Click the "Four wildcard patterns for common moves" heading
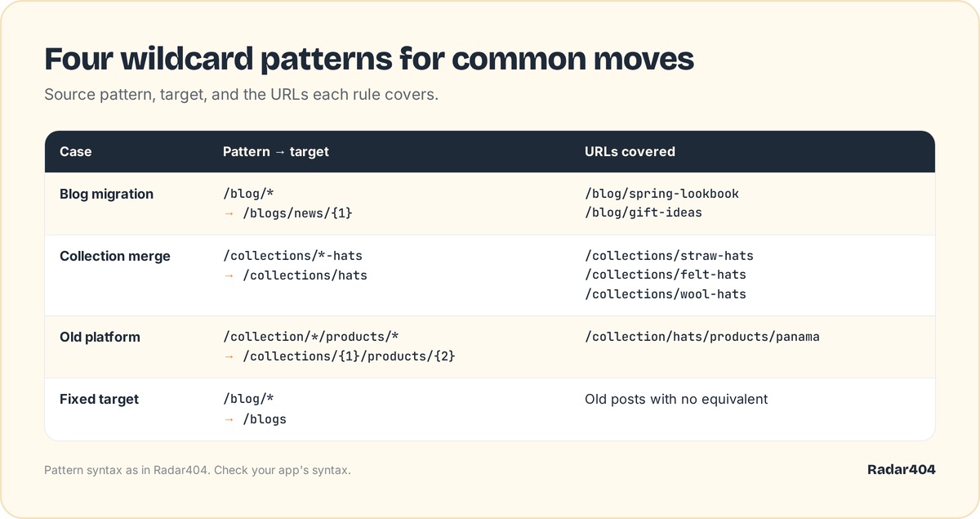The height and width of the screenshot is (519, 980). 369,60
